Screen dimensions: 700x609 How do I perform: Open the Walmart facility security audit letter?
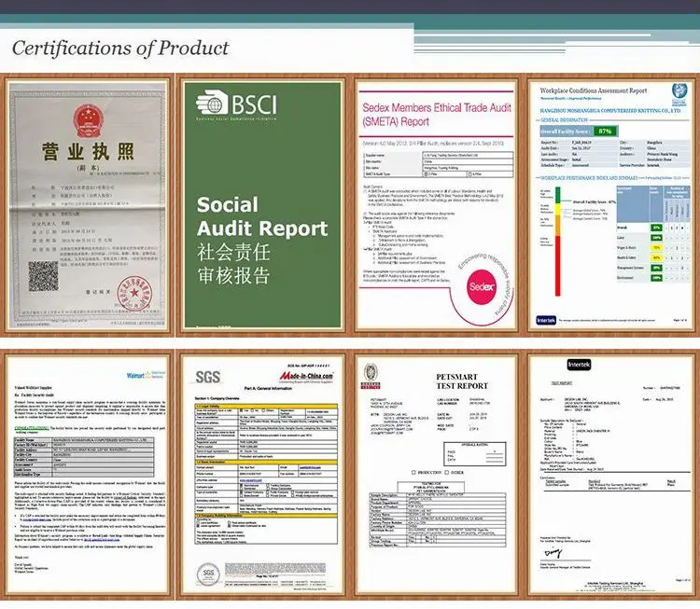tap(87, 476)
